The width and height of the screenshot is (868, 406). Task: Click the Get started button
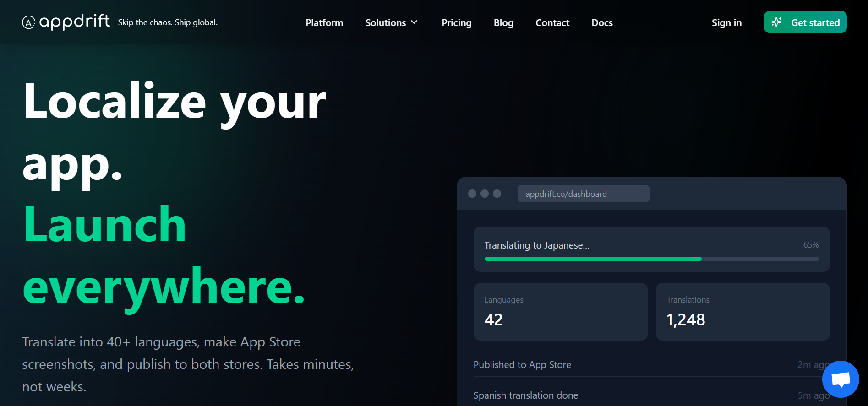805,22
